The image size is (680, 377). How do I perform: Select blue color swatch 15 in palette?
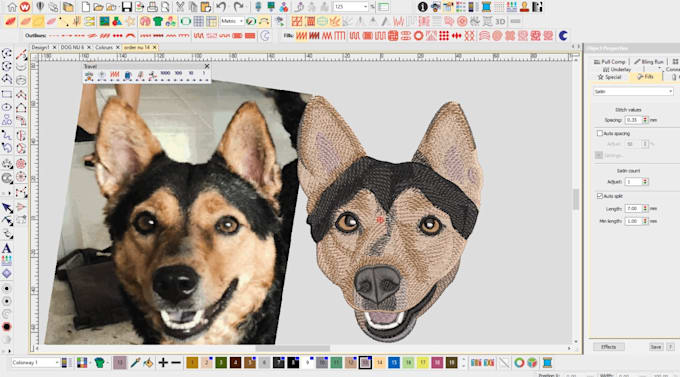click(x=394, y=362)
